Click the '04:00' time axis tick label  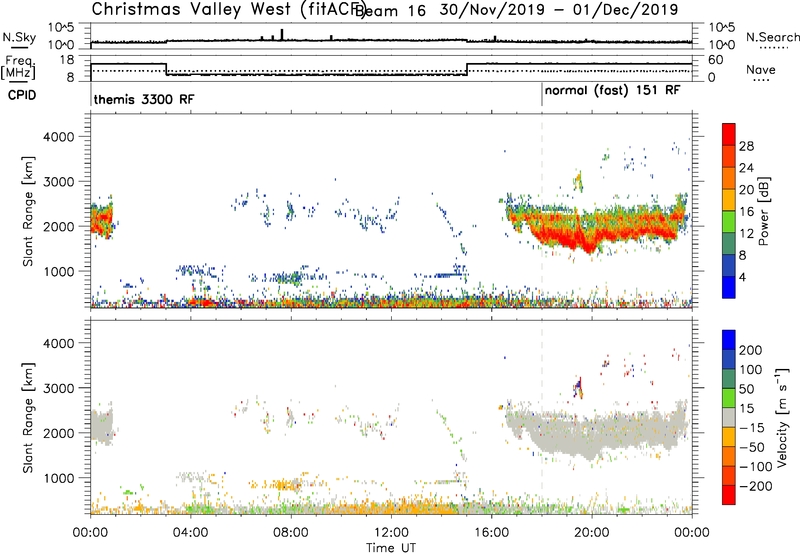191,533
